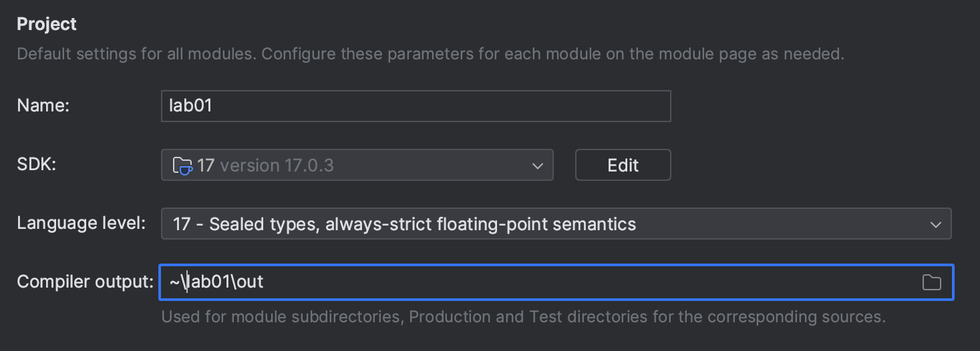
Task: Click the 'lab01' text in Name field
Action: (190, 106)
